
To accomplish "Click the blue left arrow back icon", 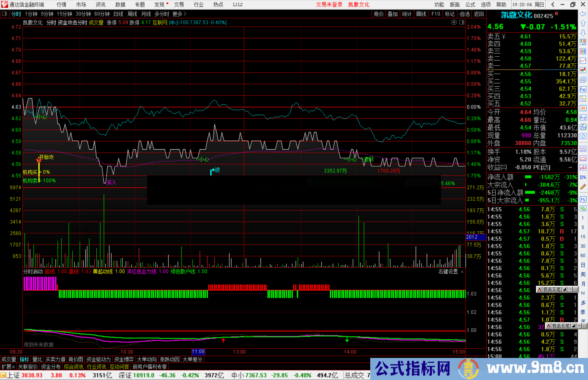I will pos(583,14).
